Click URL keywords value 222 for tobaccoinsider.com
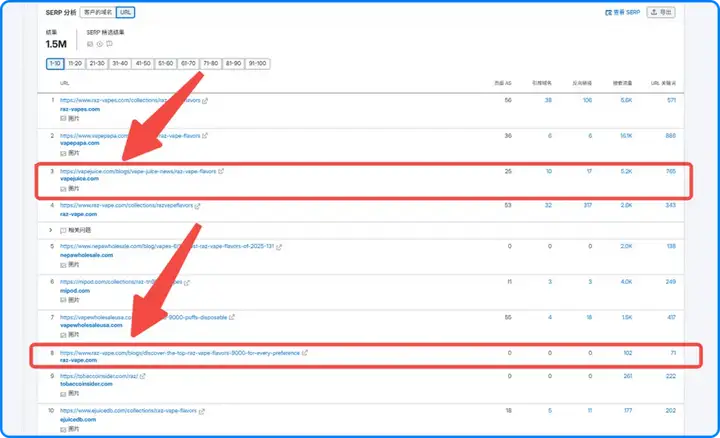Image resolution: width=720 pixels, height=438 pixels. [x=671, y=376]
